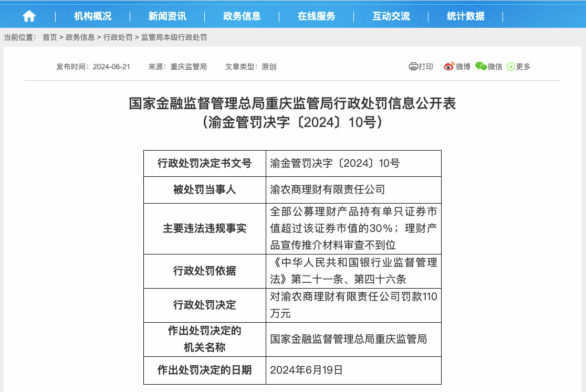Open the 政务信息 menu
This screenshot has height=392, width=586.
pos(242,16)
